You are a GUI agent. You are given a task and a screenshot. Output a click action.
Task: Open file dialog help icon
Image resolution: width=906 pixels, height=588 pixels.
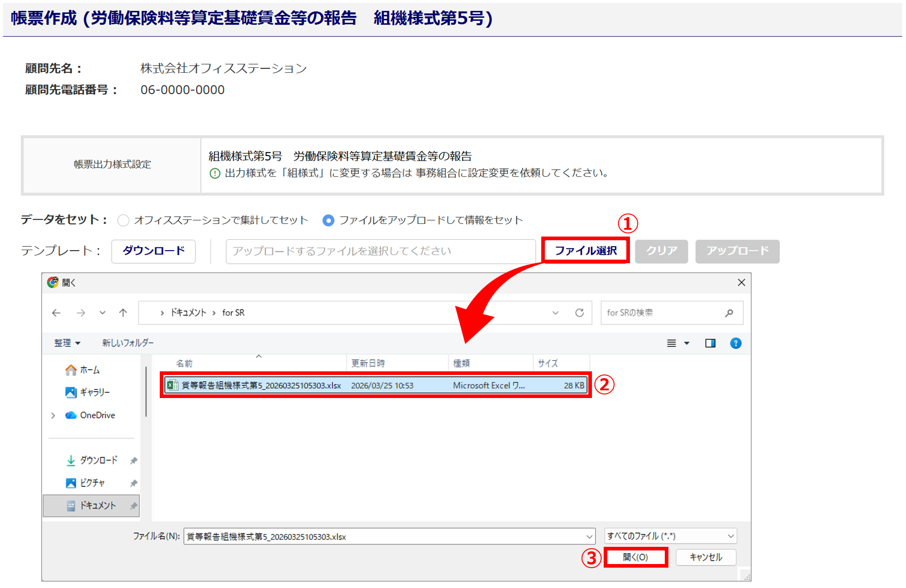tap(735, 343)
